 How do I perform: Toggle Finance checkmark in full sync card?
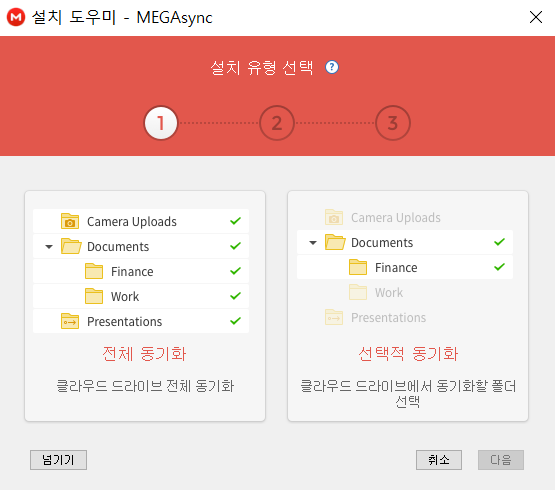click(x=235, y=271)
